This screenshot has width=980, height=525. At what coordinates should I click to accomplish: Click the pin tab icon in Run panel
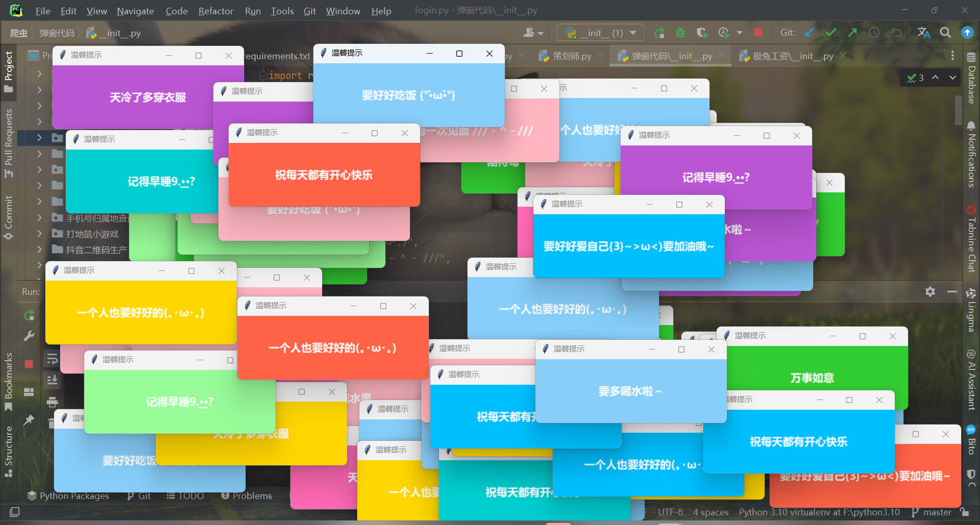(29, 420)
